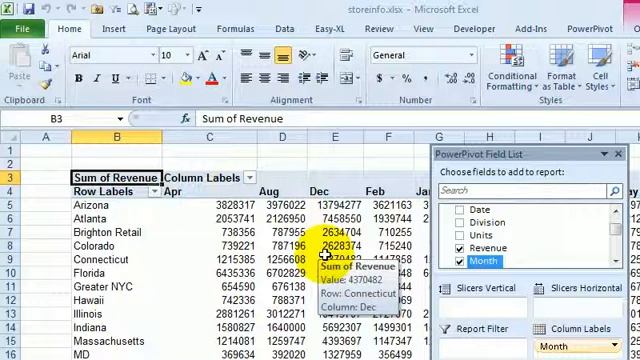This screenshot has height=360, width=640.
Task: Apply the dollar Accounting Number Format
Action: [380, 78]
